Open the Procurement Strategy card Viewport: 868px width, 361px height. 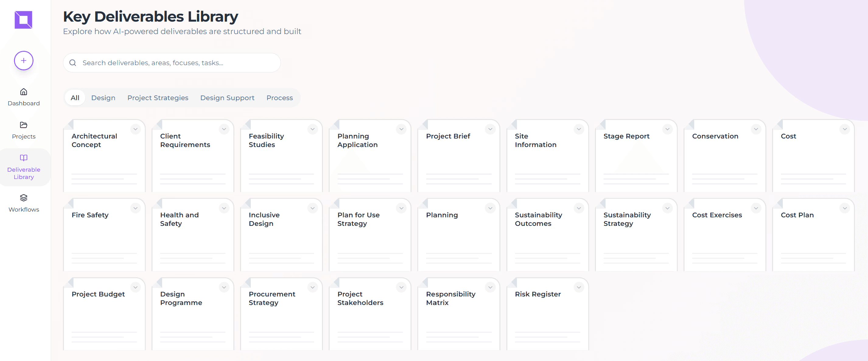281,314
